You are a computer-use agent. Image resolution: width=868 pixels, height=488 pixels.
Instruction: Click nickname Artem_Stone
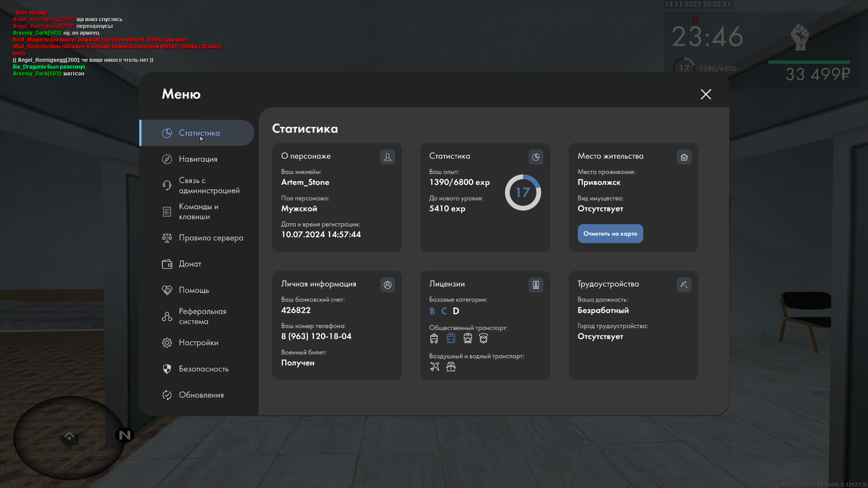pyautogui.click(x=305, y=182)
